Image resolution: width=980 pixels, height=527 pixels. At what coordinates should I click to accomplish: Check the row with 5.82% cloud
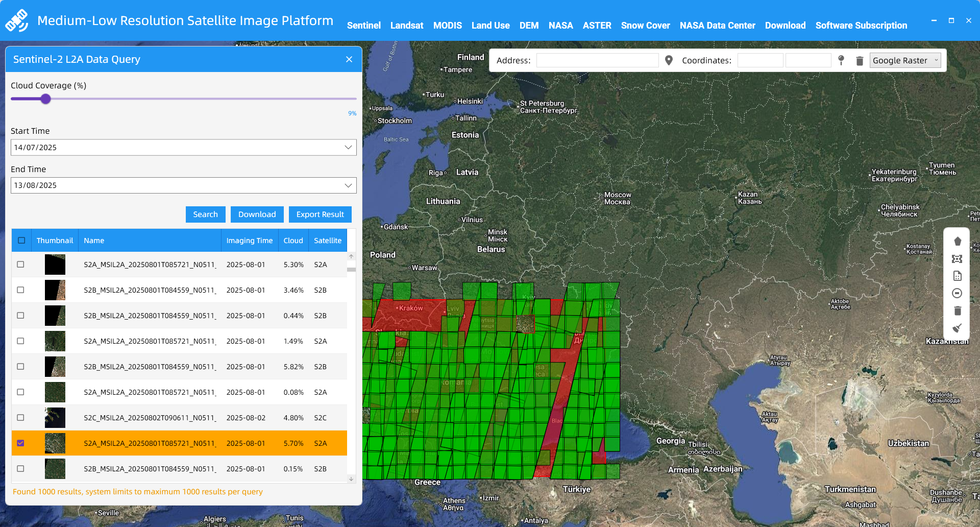tap(20, 367)
